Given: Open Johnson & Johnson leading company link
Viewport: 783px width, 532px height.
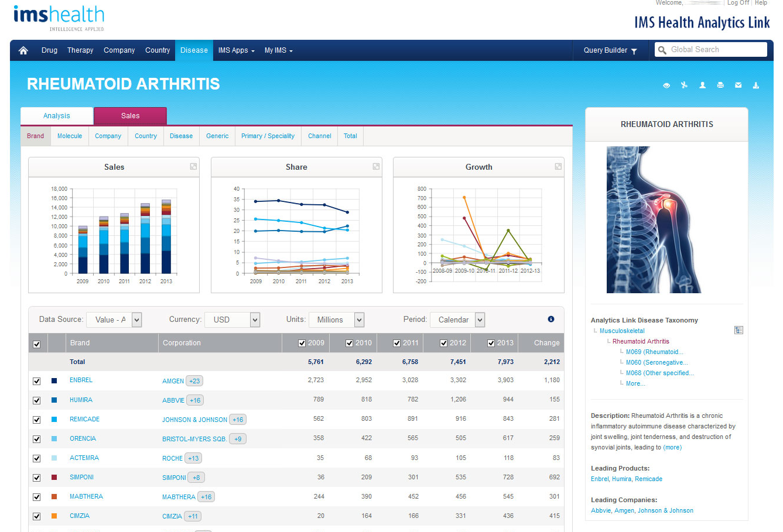Looking at the screenshot, I should point(665,510).
